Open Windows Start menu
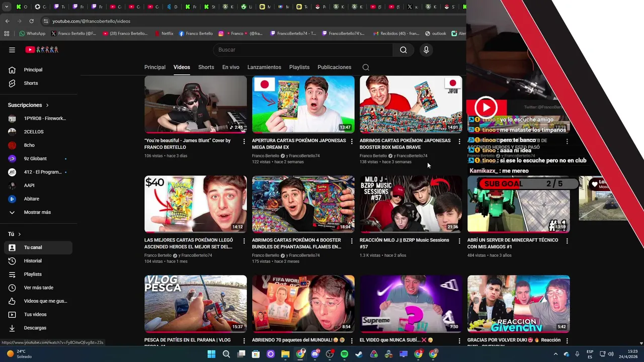The width and height of the screenshot is (644, 362). pos(211,354)
